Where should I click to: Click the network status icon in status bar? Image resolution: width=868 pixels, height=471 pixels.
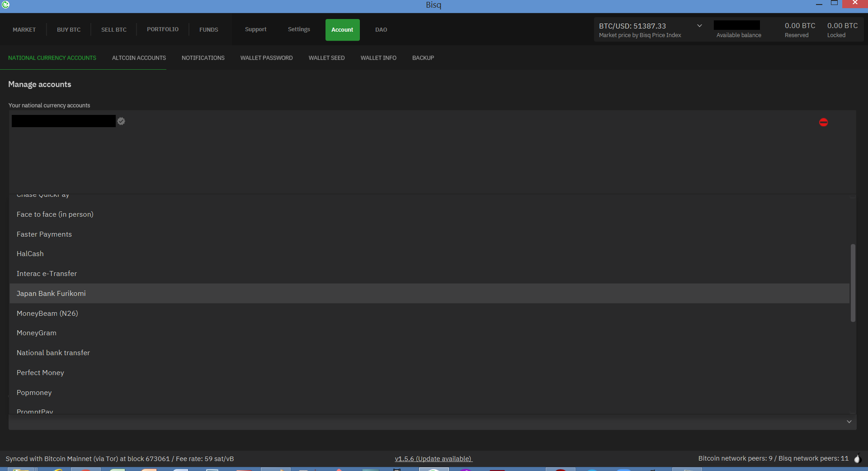[857, 459]
